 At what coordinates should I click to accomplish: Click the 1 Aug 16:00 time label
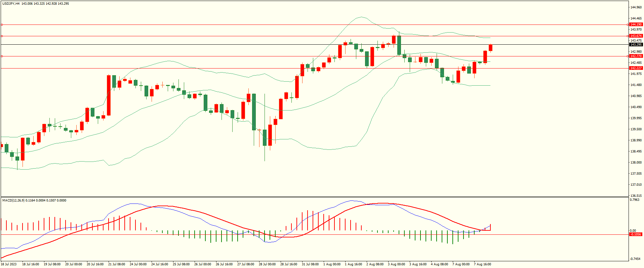coord(354,264)
